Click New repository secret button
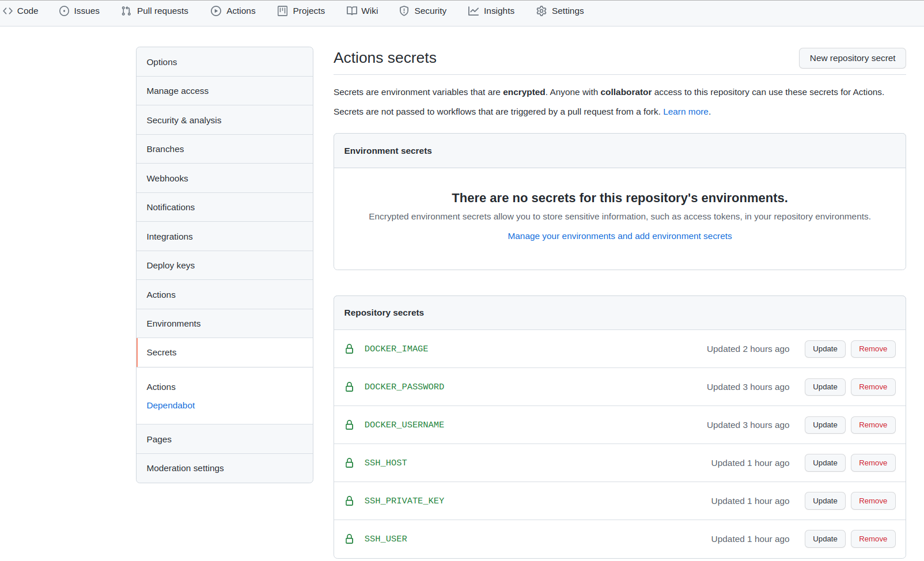The height and width of the screenshot is (561, 924). [852, 58]
